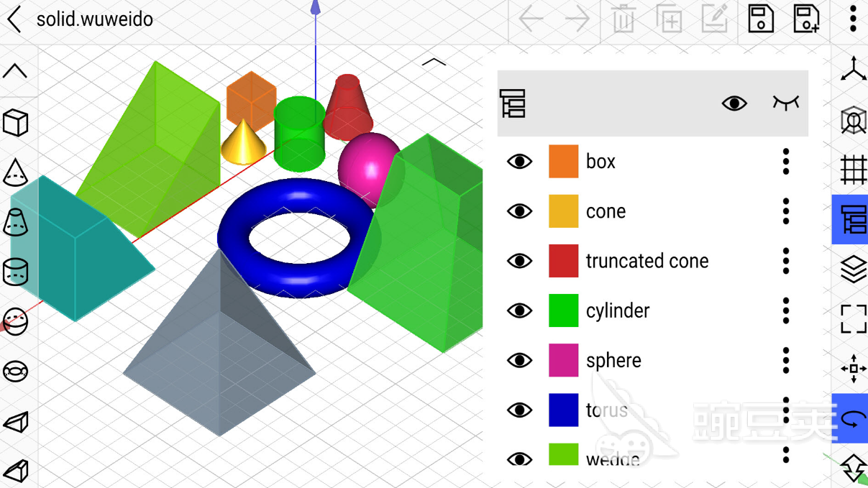The image size is (868, 488).
Task: Duplicate object with the copy-plus icon
Action: 669,19
